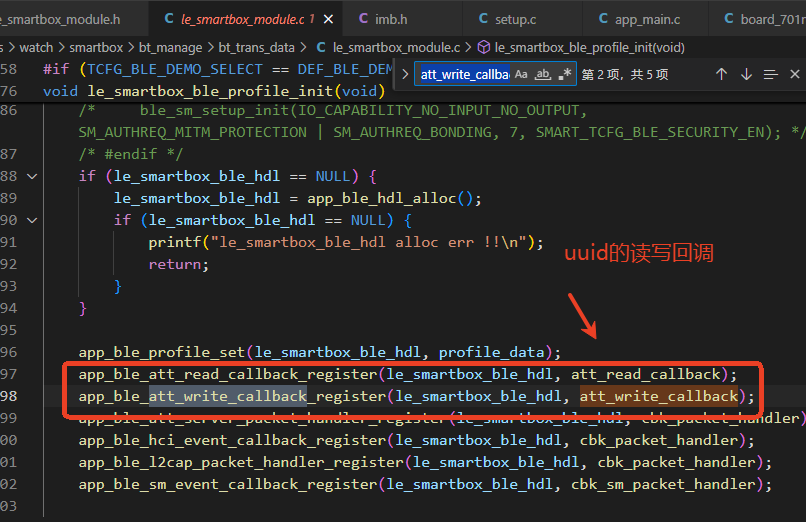Select the le_smartbox_module.c tab
This screenshot has width=806, height=522.
(x=247, y=20)
